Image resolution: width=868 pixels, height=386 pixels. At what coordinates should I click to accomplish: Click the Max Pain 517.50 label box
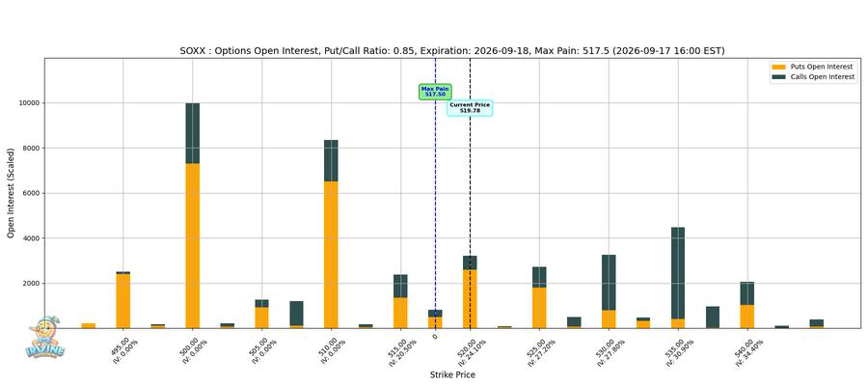[435, 92]
